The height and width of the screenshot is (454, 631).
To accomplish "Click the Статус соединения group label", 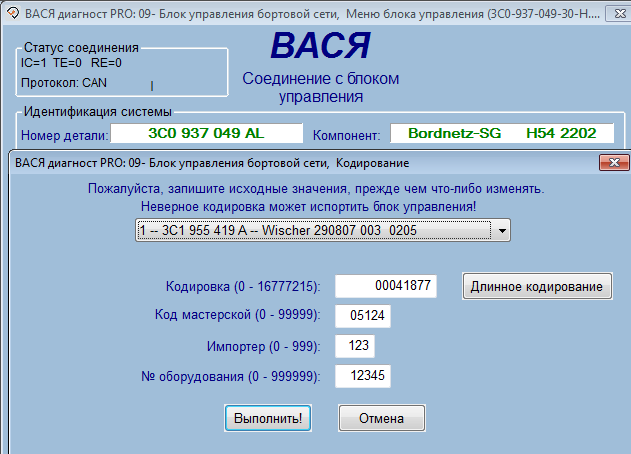I will coord(81,48).
